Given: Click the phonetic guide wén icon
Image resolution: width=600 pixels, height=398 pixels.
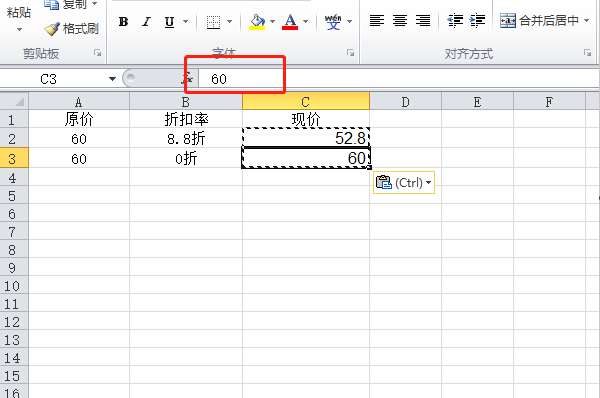Looking at the screenshot, I should [x=333, y=22].
